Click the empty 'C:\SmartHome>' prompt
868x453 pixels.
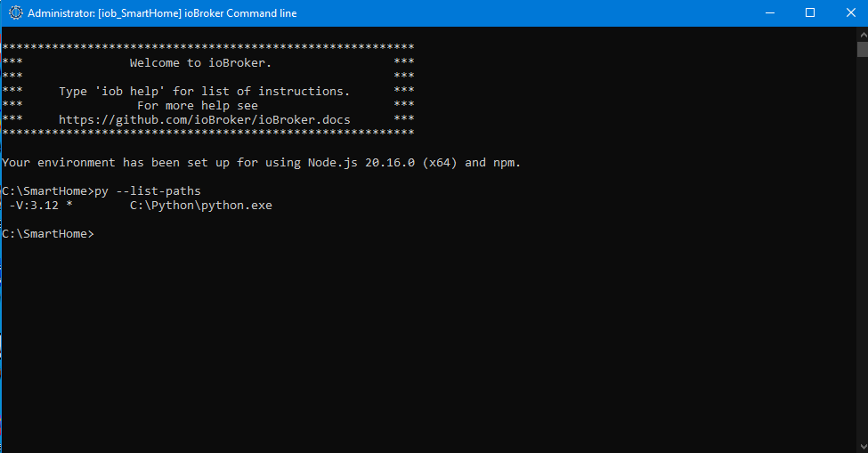point(48,234)
